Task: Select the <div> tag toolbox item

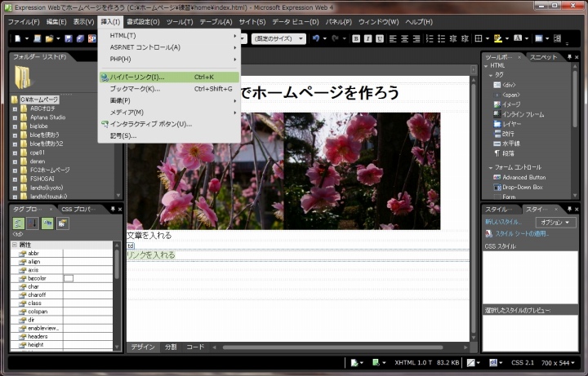Action: pos(508,84)
